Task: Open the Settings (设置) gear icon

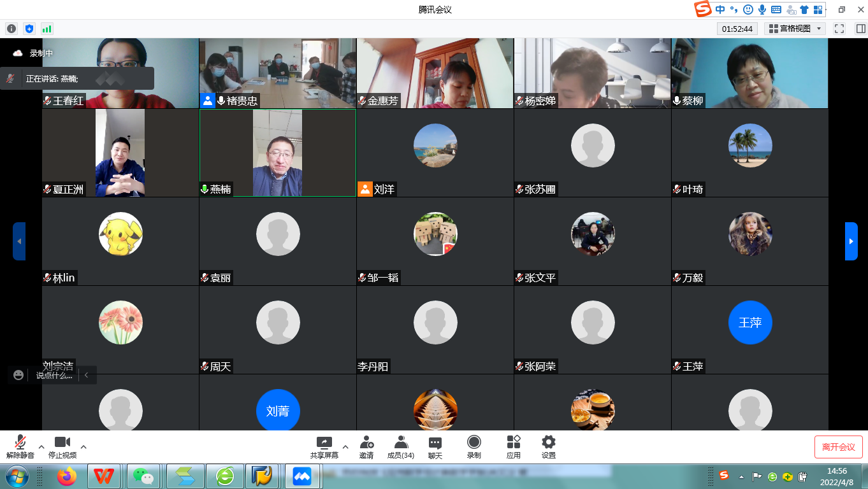Action: pos(548,443)
